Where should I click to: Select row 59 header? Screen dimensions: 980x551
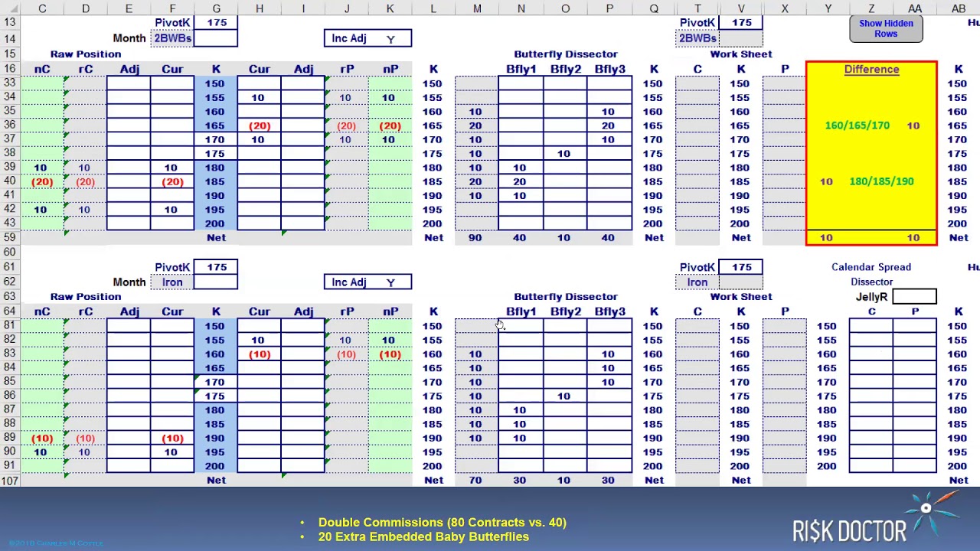pyautogui.click(x=10, y=237)
